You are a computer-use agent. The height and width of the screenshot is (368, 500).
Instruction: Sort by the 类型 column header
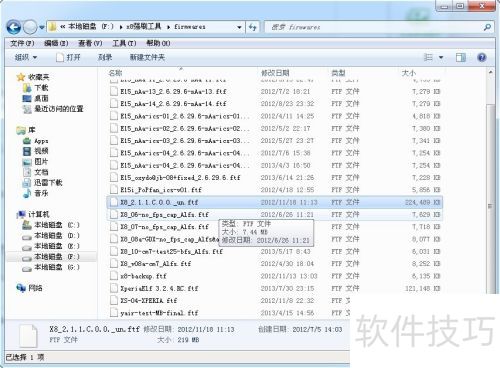338,73
